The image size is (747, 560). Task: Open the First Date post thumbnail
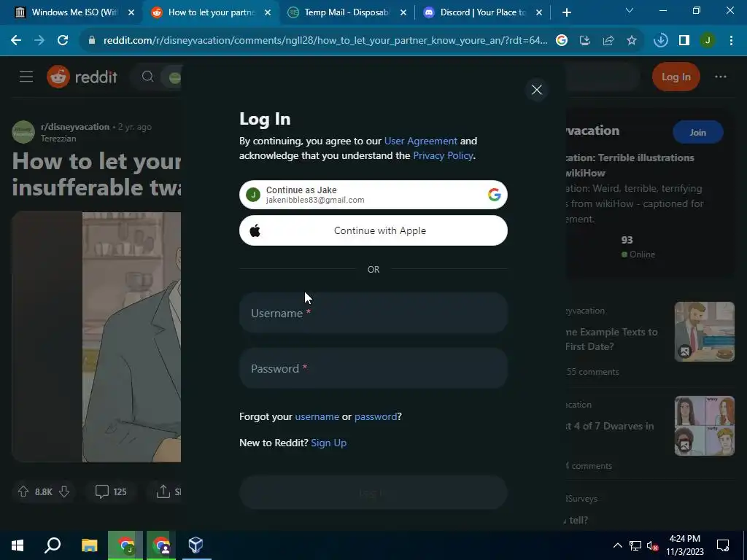(x=704, y=332)
